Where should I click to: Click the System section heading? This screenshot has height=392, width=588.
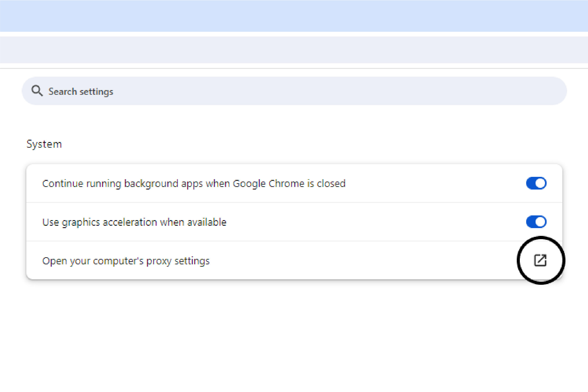[x=44, y=144]
